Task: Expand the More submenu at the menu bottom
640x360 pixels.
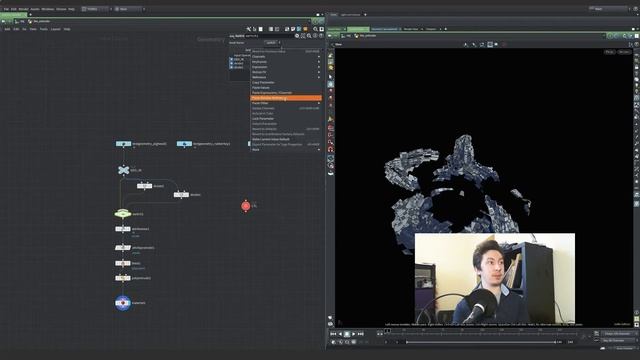Action: 286,149
